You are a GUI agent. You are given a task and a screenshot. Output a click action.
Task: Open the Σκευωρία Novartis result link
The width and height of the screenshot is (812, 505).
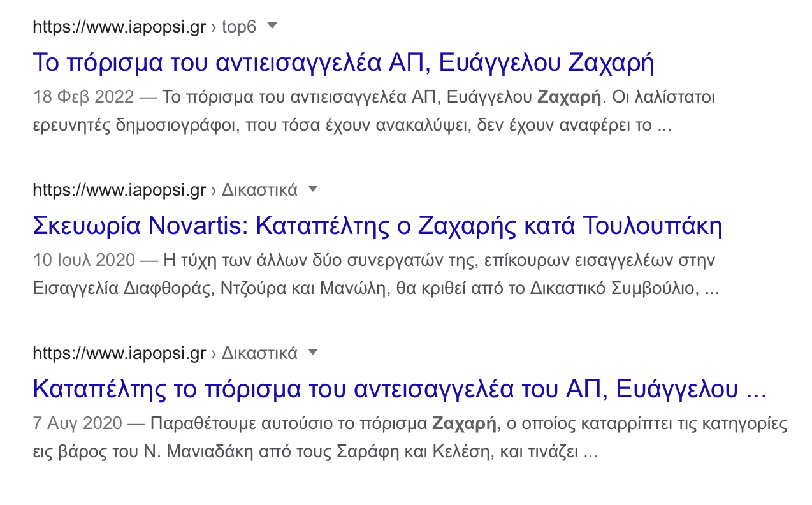click(x=377, y=226)
